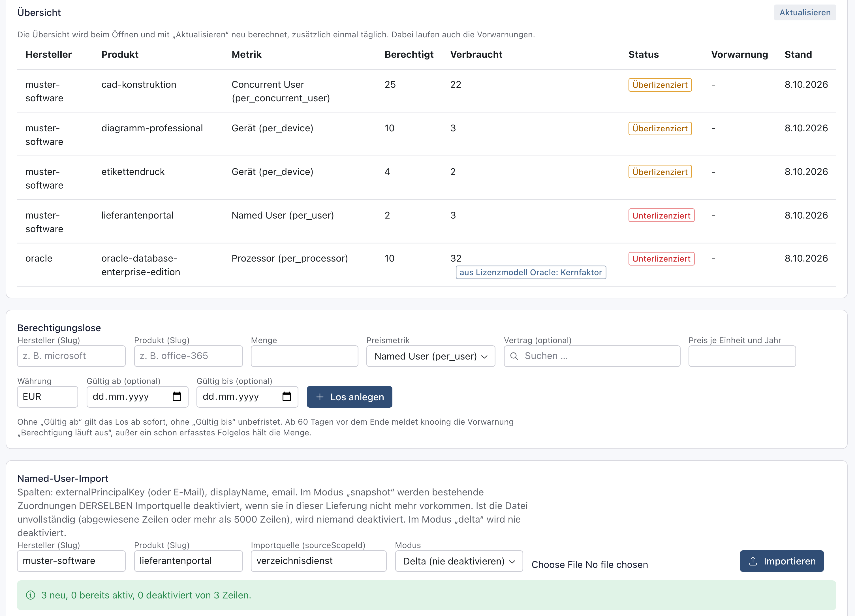Viewport: 855px width, 616px height.
Task: Click the Verbraucht column header
Action: [x=476, y=54]
